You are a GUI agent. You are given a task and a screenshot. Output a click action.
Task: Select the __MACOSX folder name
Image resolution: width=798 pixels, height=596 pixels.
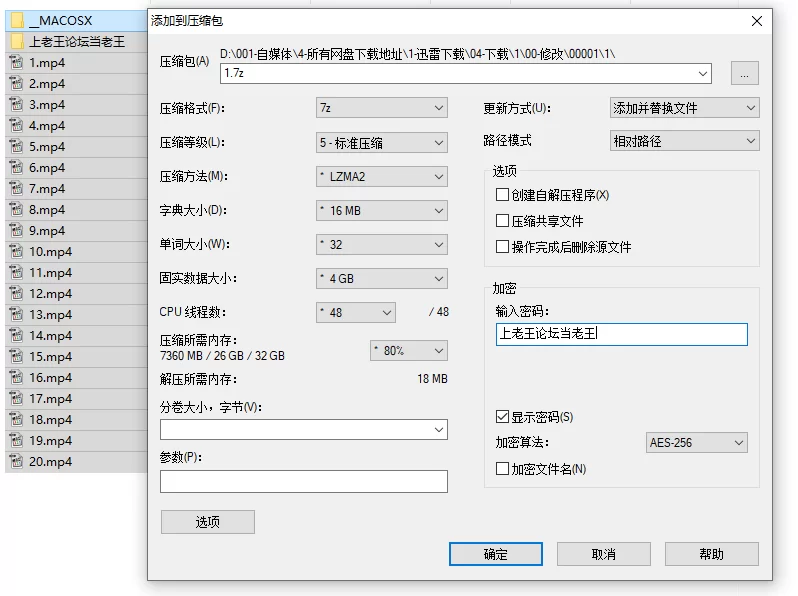[x=61, y=20]
